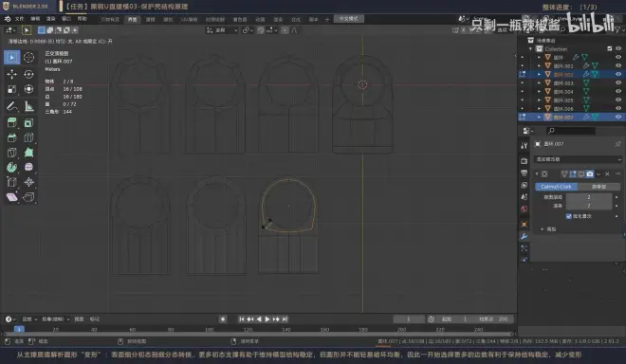Screen dimensions: 626x364
Task: Expand the 圆环.006 outliner row
Action: click(x=539, y=109)
